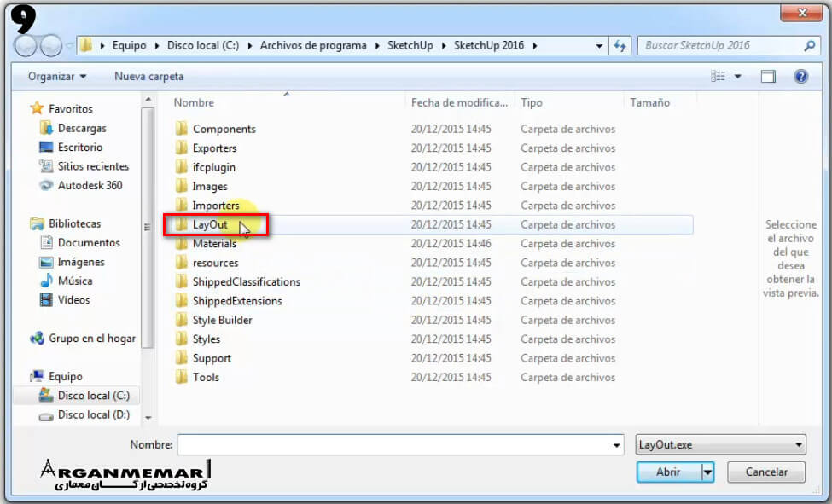Click the Back navigation arrow button
Image resolution: width=832 pixels, height=504 pixels.
(x=25, y=46)
